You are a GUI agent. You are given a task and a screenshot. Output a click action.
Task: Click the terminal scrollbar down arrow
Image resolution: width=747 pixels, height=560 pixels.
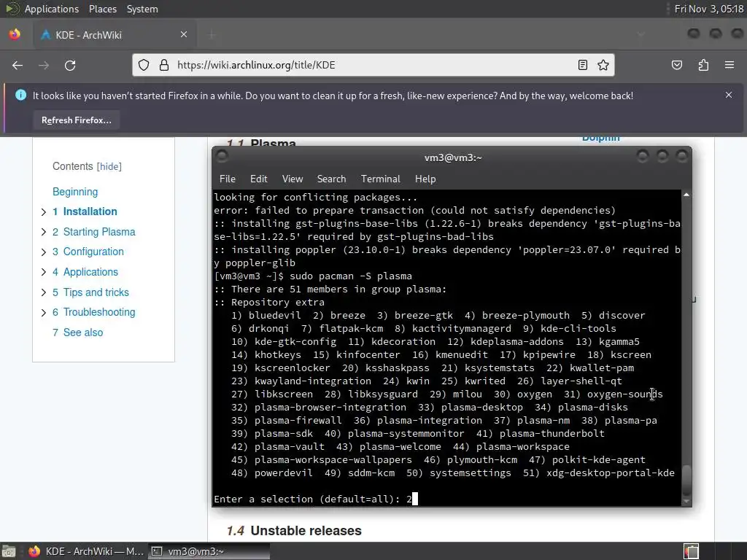click(686, 502)
